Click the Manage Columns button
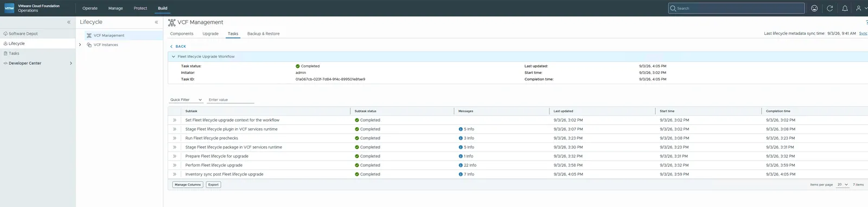 [188, 185]
